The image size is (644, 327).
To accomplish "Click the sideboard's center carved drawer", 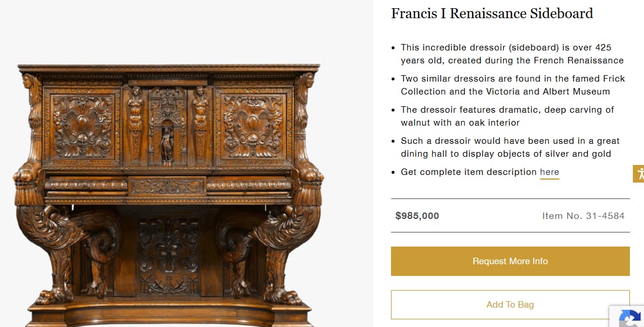I will (167, 186).
